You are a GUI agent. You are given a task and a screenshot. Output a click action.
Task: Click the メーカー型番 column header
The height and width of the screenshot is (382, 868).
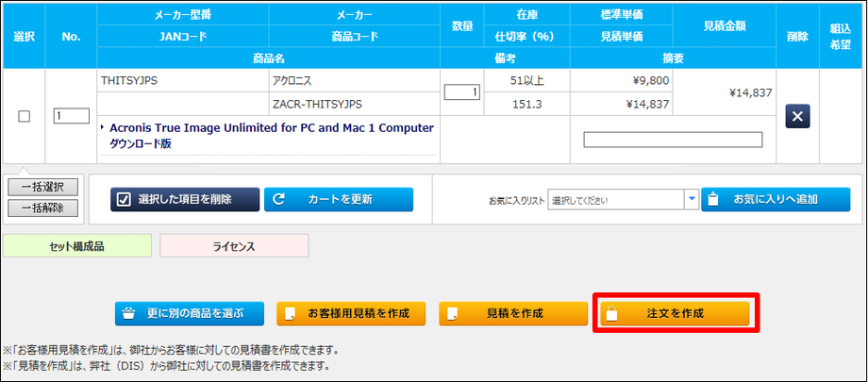(183, 15)
